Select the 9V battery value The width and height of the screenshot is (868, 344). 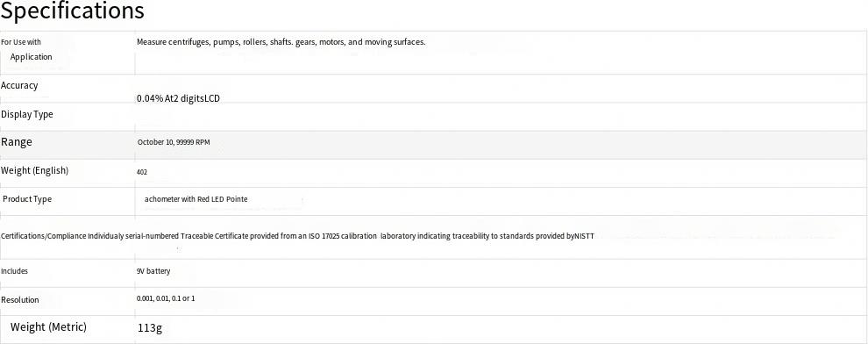(x=153, y=271)
